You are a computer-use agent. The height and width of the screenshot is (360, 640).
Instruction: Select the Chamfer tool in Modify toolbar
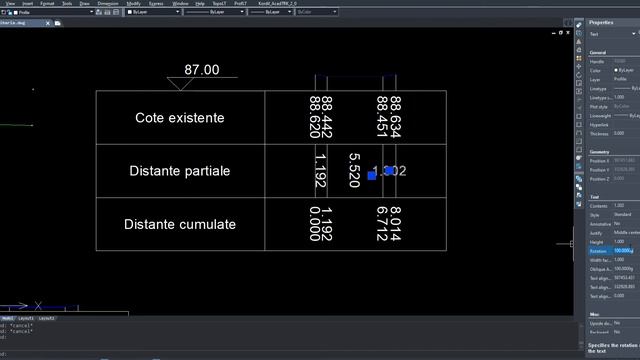click(x=579, y=142)
